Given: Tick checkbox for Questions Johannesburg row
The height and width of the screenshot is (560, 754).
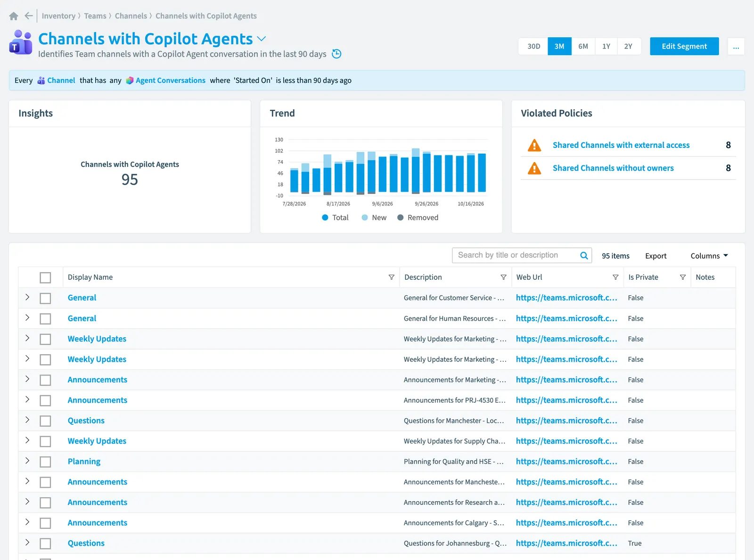Looking at the screenshot, I should [x=45, y=544].
